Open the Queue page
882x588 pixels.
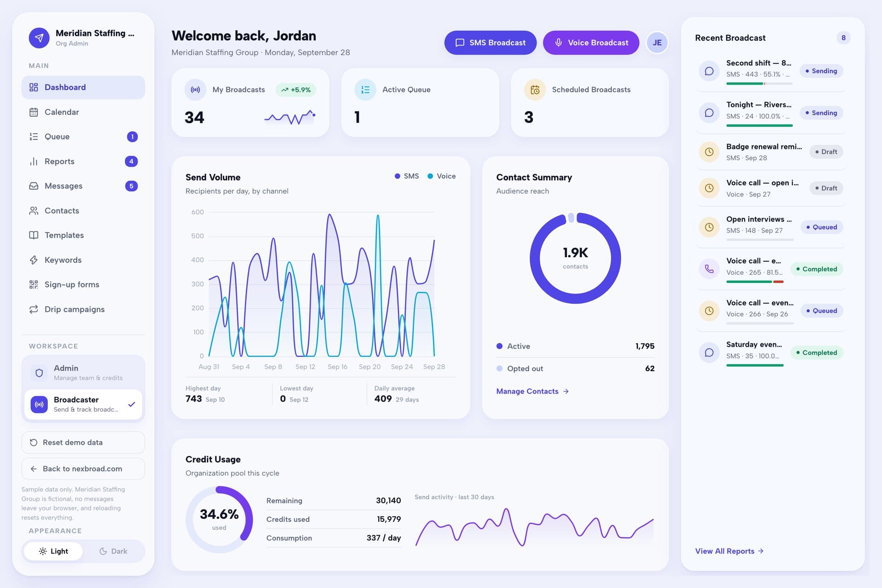click(x=83, y=136)
